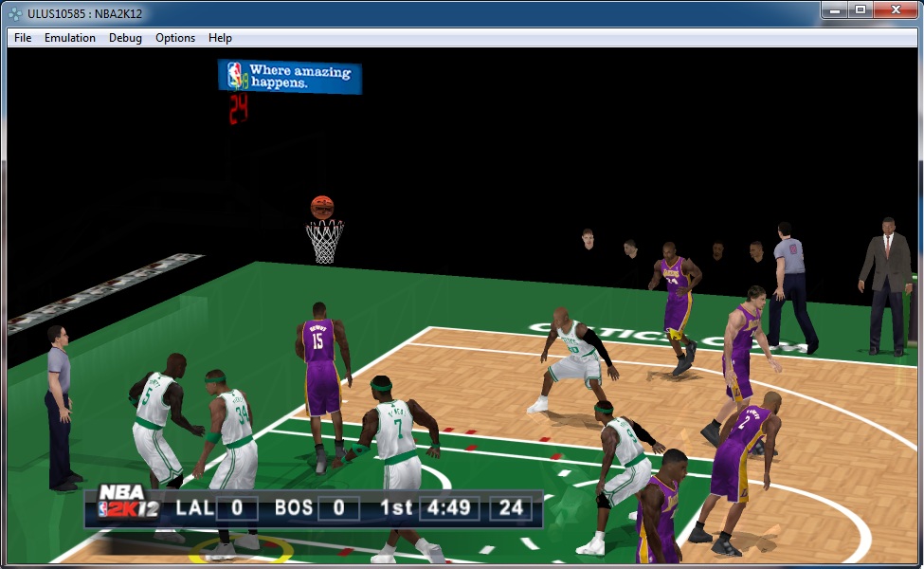Select the LAL team score box
The height and width of the screenshot is (569, 924).
coord(236,507)
